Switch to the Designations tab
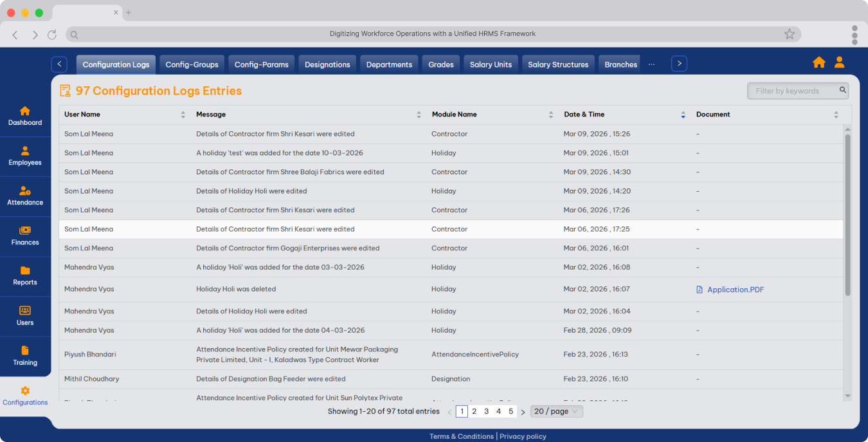Screen dimensions: 868x442 coord(327,64)
